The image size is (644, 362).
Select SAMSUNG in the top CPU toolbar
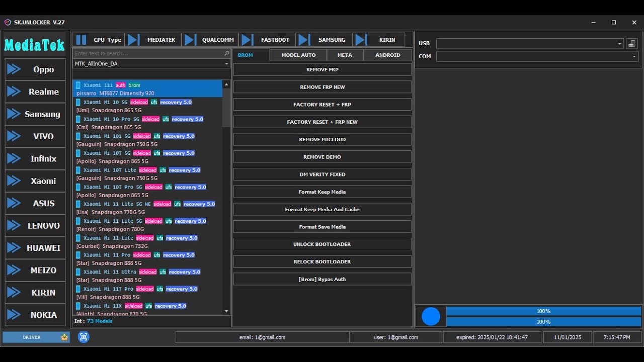(324, 40)
